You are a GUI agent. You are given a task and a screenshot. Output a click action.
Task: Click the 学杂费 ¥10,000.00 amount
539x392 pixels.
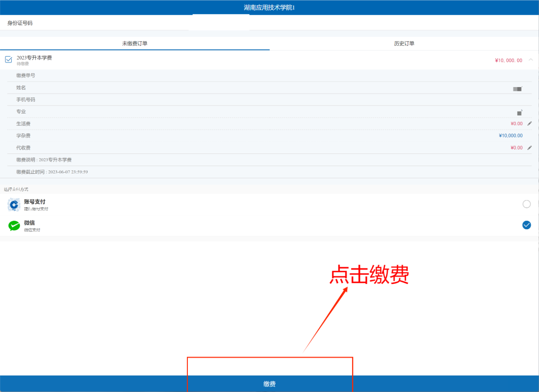coord(510,135)
